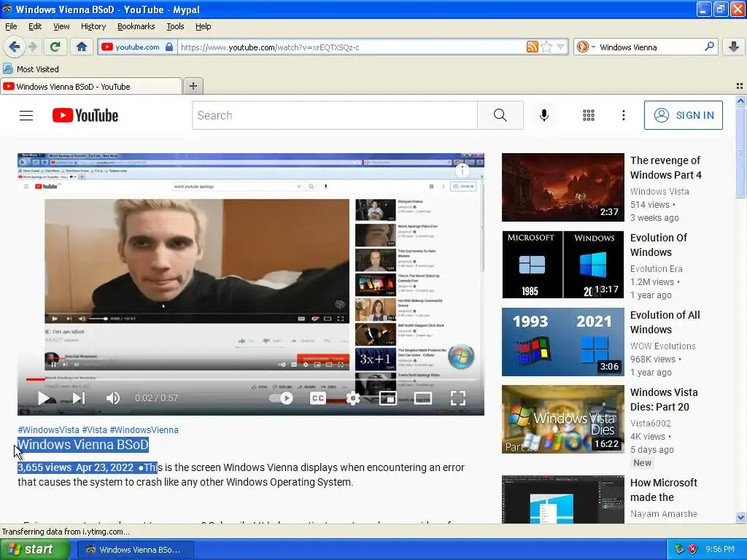Click the #Vista hashtag link
Screen dimensions: 747x560
click(x=94, y=429)
